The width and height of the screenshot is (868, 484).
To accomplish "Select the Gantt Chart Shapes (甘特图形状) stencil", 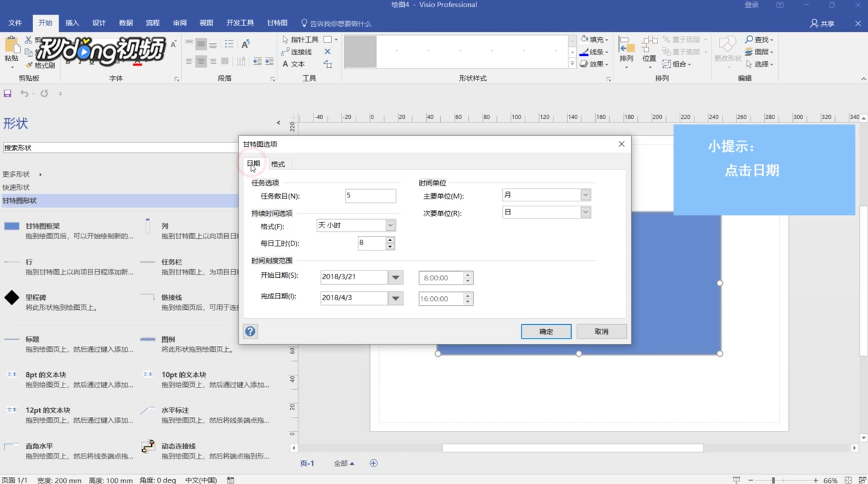I will click(x=119, y=201).
